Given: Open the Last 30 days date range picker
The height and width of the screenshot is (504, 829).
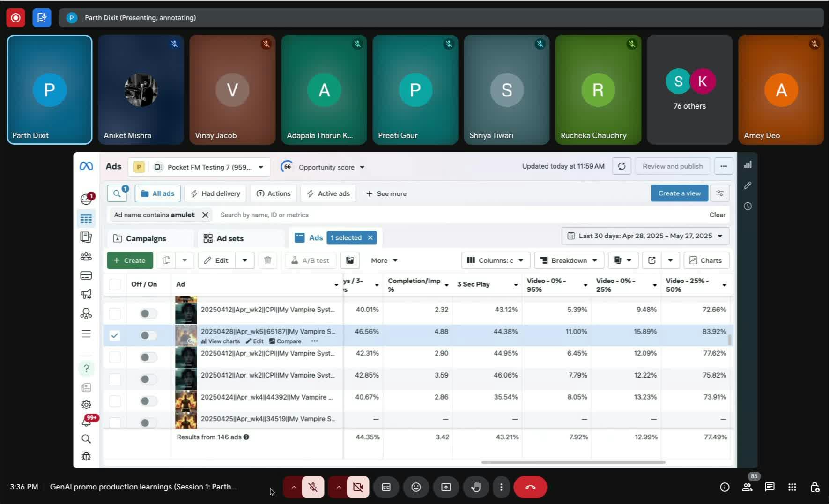Looking at the screenshot, I should point(645,236).
